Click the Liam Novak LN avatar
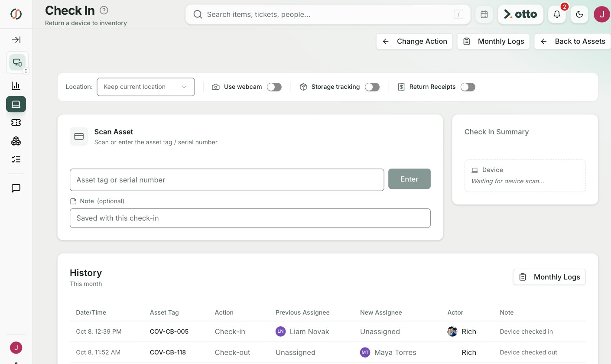The height and width of the screenshot is (364, 611). 280,331
